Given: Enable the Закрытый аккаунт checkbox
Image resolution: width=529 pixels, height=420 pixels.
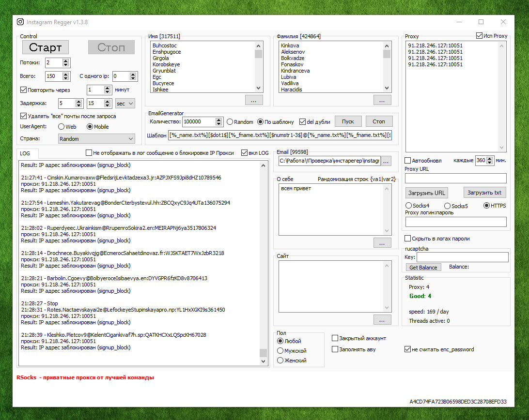Looking at the screenshot, I should click(335, 338).
